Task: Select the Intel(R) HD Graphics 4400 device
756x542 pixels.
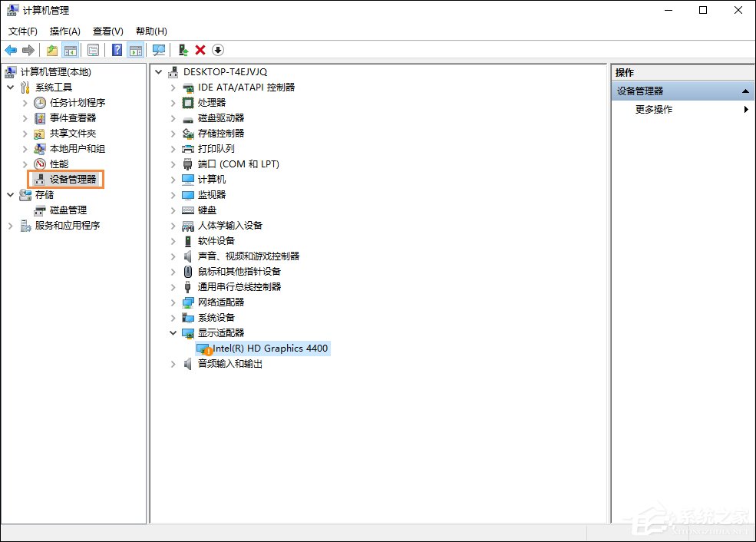Action: (x=265, y=348)
